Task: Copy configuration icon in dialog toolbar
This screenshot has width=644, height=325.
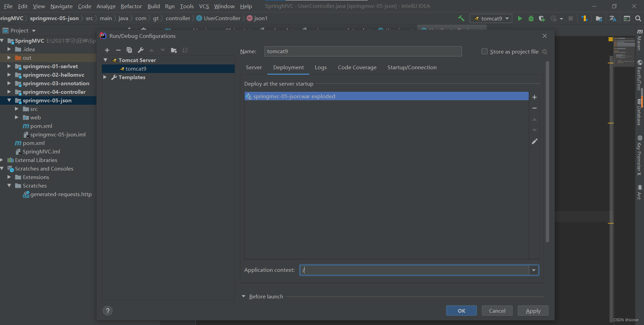Action: pyautogui.click(x=129, y=50)
